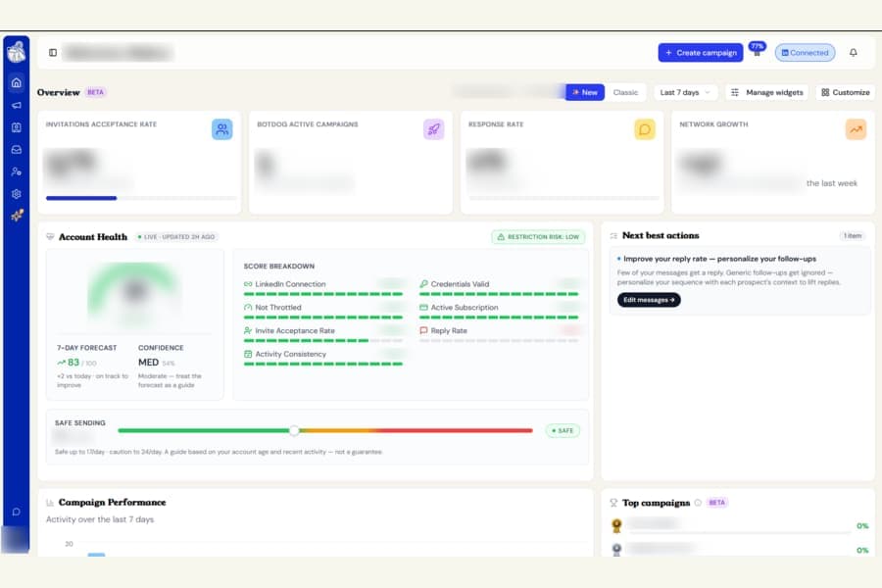This screenshot has width=882, height=588.
Task: Switch to the Classic overview view
Action: [625, 92]
